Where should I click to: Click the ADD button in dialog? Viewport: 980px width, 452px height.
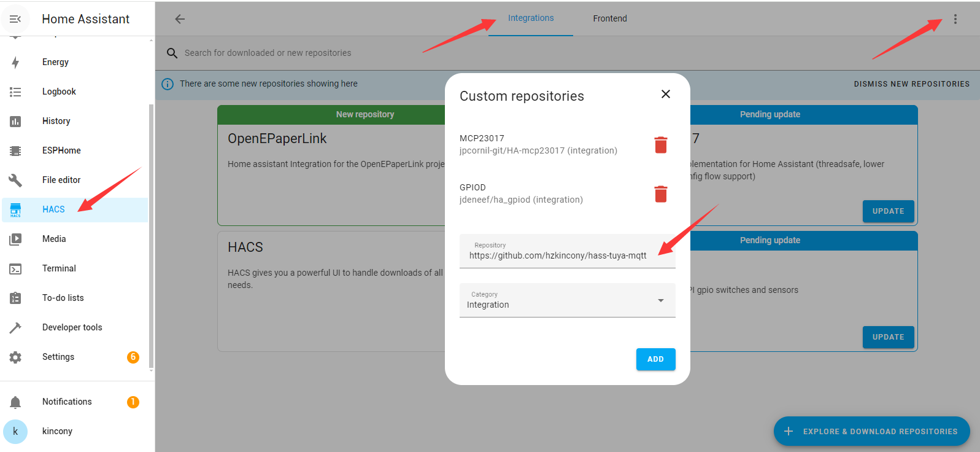(x=655, y=359)
